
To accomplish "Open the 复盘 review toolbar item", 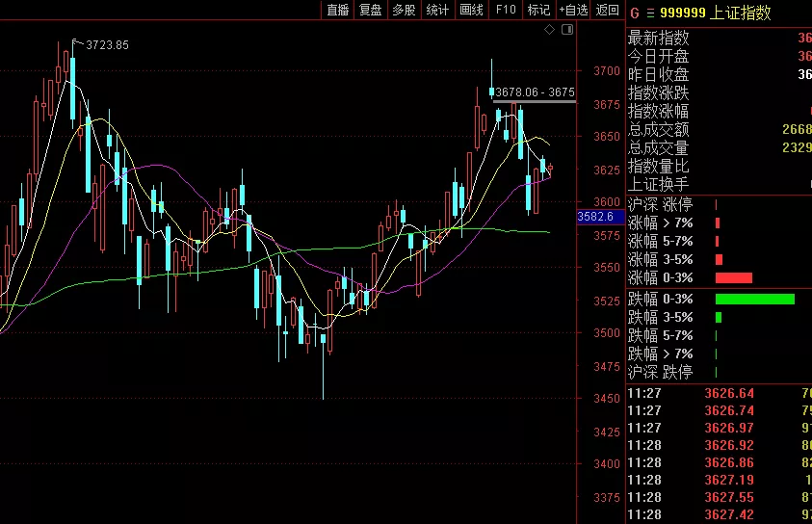I will coord(370,10).
